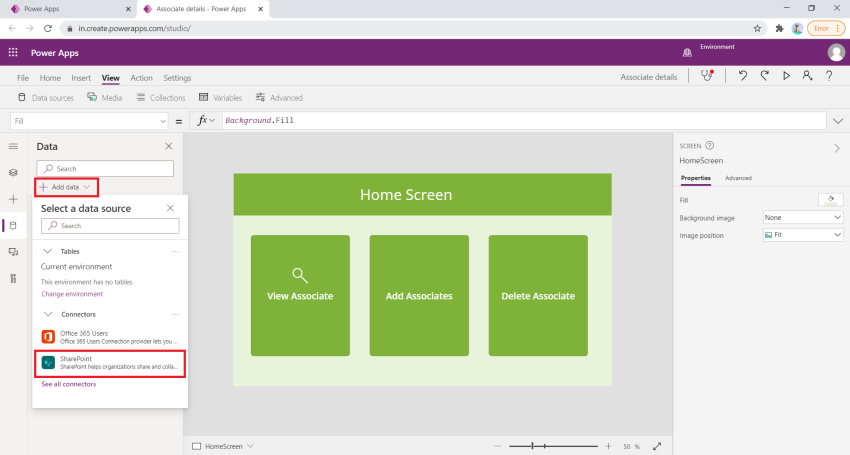Switch to the first Power Apps browser tab

pyautogui.click(x=70, y=9)
